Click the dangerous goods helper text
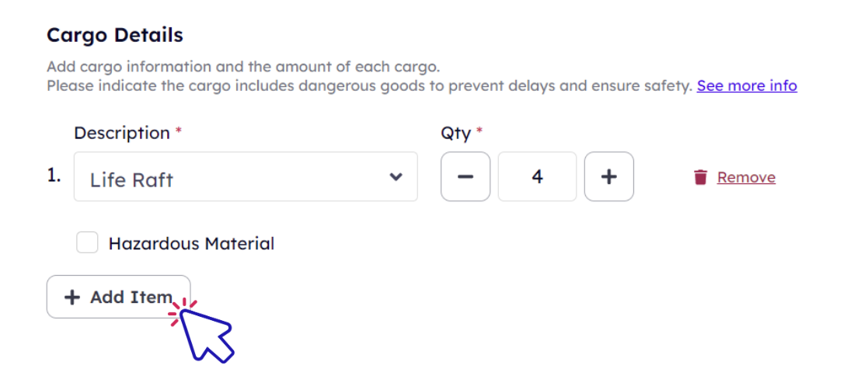Screen dimensions: 868x376 coord(370,85)
